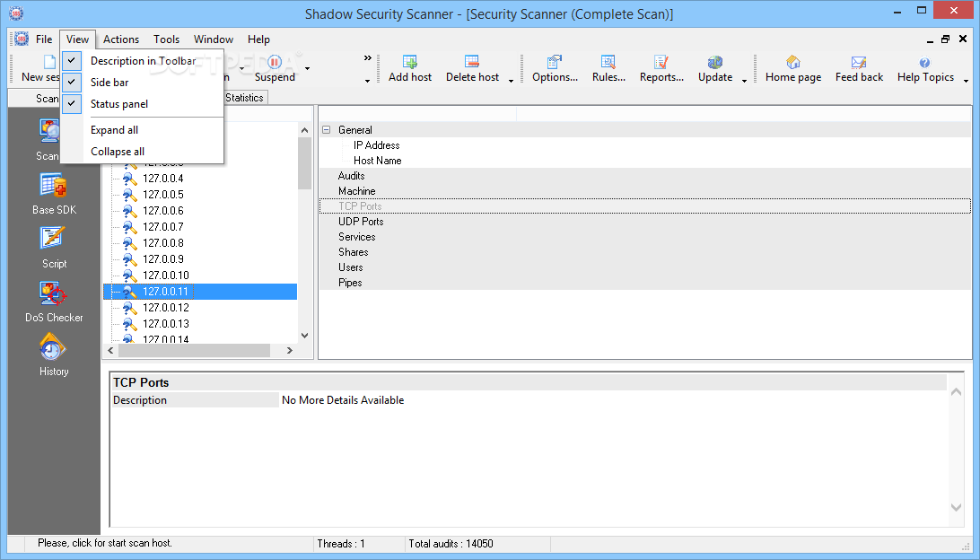Viewport: 980px width, 560px height.
Task: Open the Rules toolbar icon
Action: (608, 62)
